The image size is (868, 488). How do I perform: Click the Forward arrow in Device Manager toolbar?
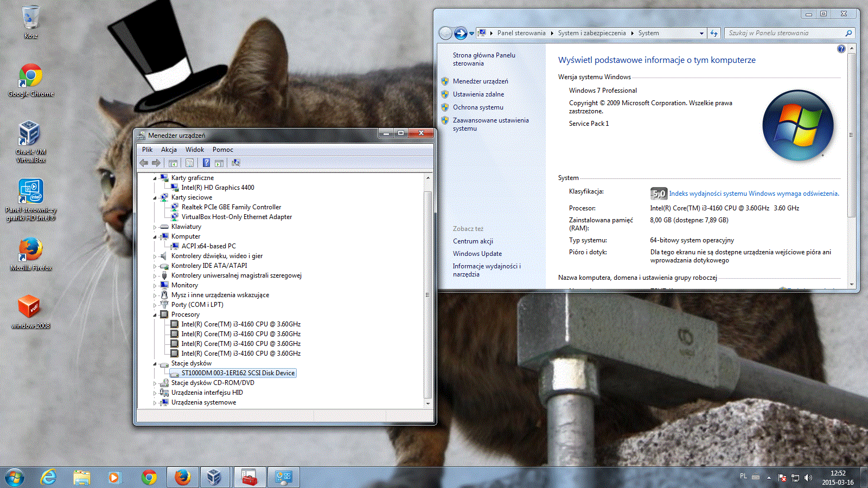point(156,163)
